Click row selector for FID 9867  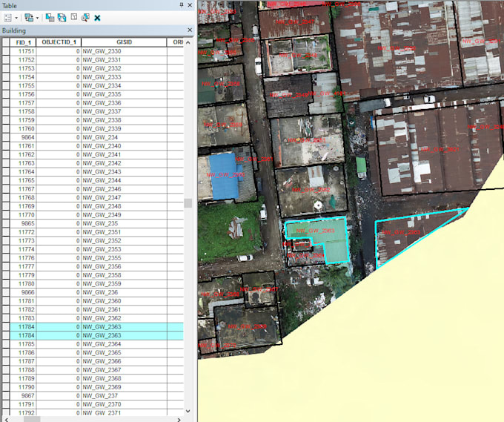[6, 395]
